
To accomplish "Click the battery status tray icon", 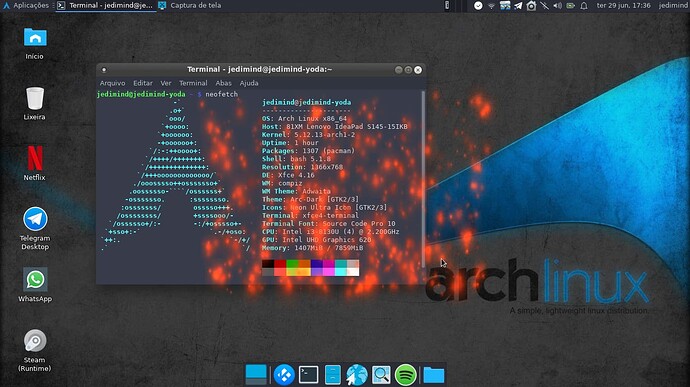I will coord(571,6).
